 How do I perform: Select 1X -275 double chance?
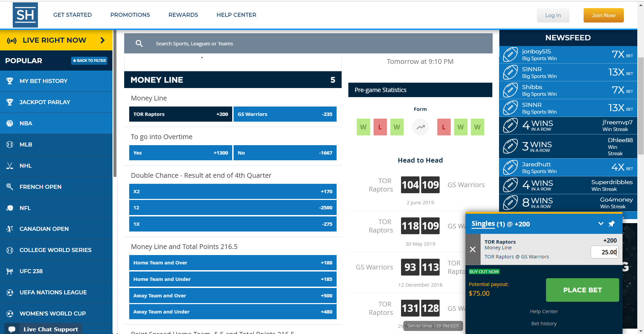(233, 224)
